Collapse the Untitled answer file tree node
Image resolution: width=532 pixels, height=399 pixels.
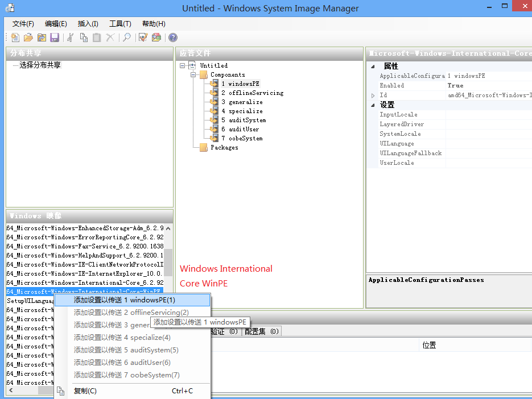pyautogui.click(x=183, y=65)
